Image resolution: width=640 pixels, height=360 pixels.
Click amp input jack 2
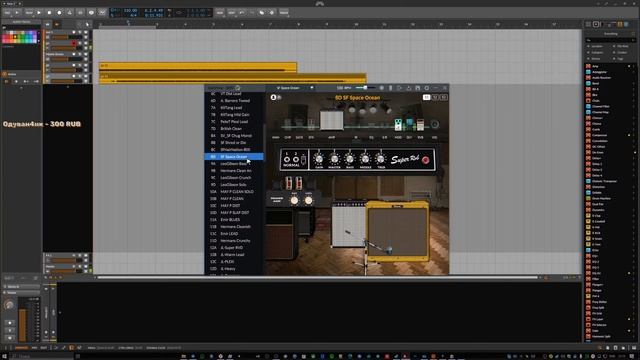tap(296, 160)
